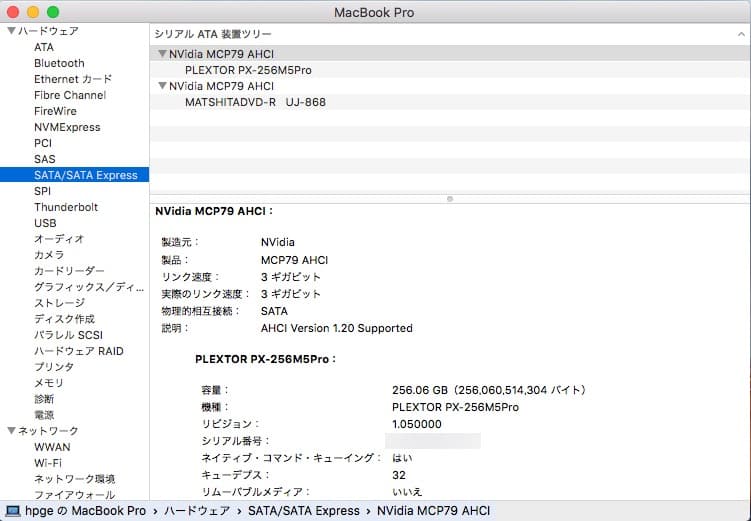Image resolution: width=751 pixels, height=521 pixels.
Task: Click the 機種 value PLEXTOR PX-256M5Pro
Action: point(455,407)
